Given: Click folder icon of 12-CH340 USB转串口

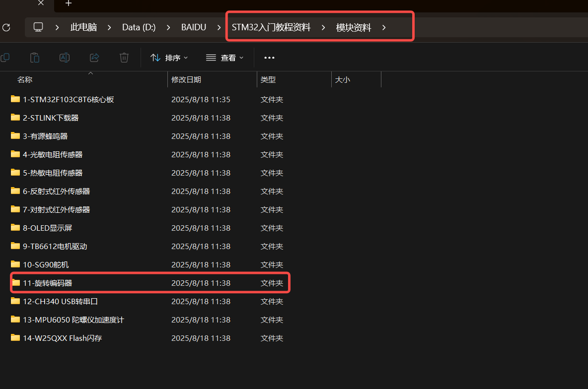Looking at the screenshot, I should [15, 301].
